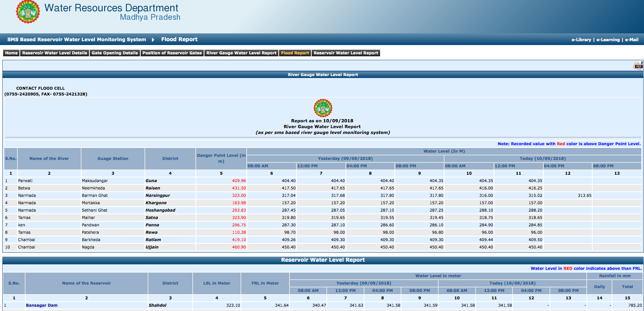Click the Parwati river row name
644x311 pixels.
[x=25, y=181]
